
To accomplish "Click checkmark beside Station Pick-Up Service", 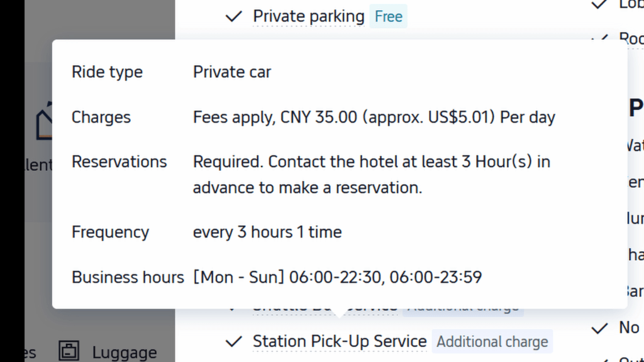I will point(234,342).
